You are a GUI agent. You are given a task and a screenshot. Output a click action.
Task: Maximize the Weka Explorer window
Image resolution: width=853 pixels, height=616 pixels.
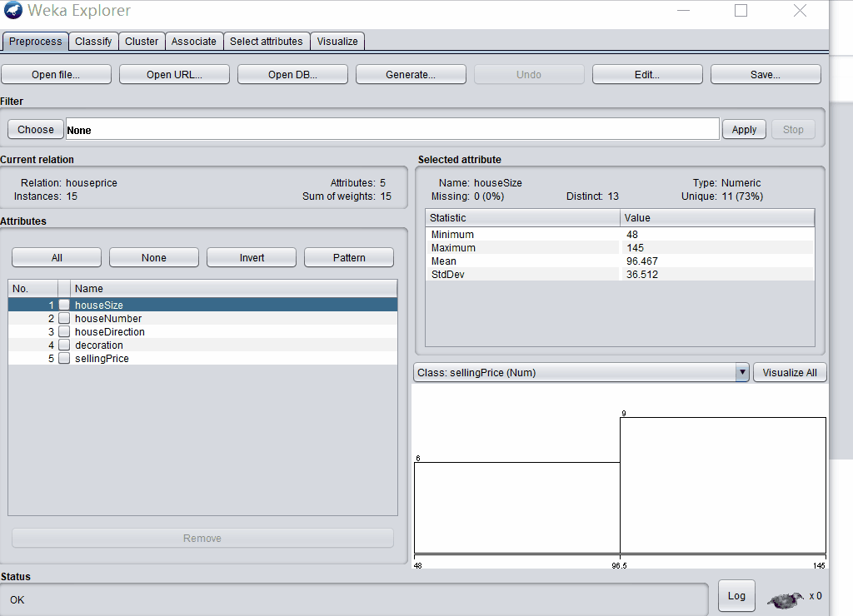pos(741,10)
